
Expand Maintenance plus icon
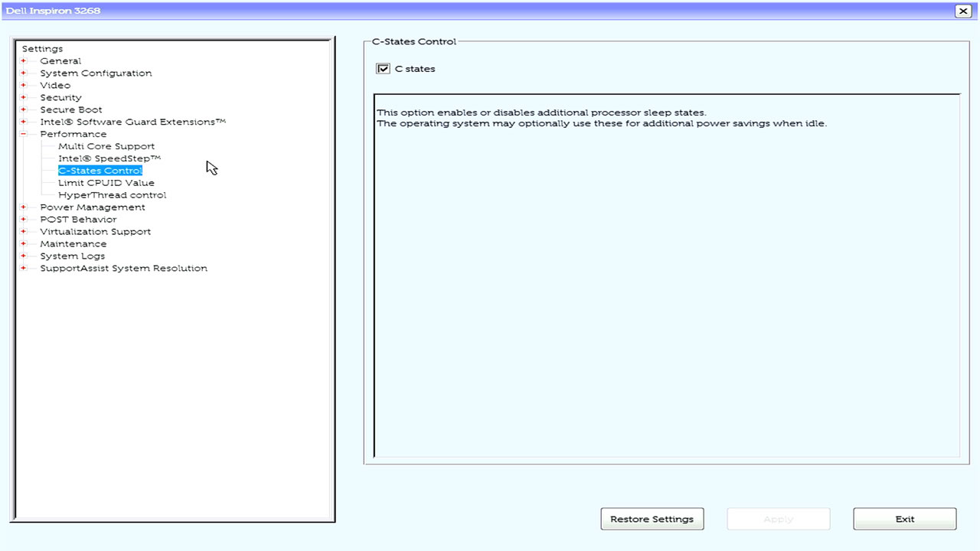click(x=24, y=244)
